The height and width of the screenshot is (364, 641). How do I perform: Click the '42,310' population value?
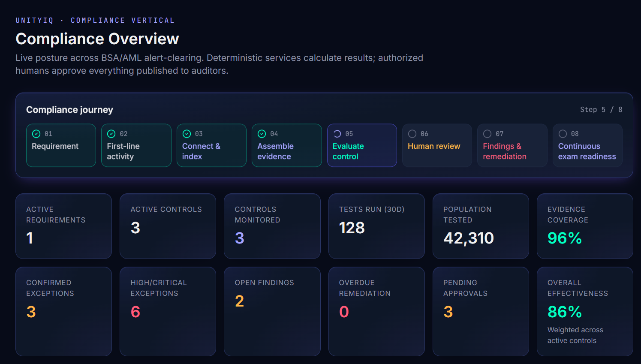[469, 238]
